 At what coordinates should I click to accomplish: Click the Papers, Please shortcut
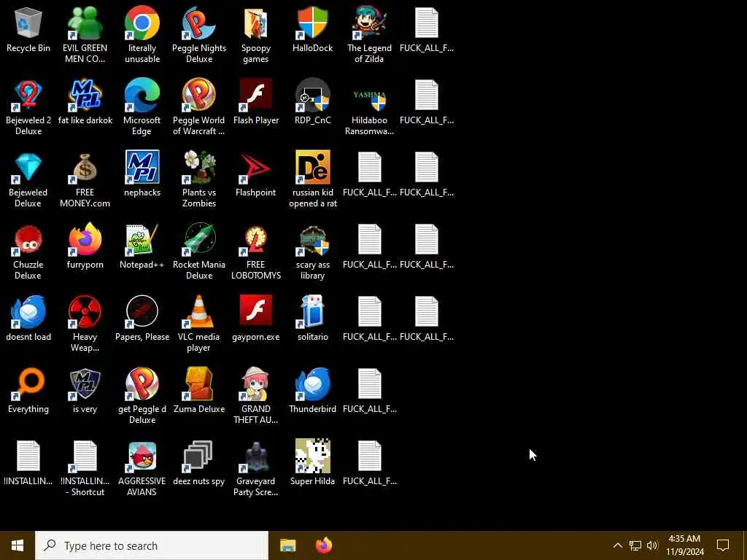click(x=142, y=318)
